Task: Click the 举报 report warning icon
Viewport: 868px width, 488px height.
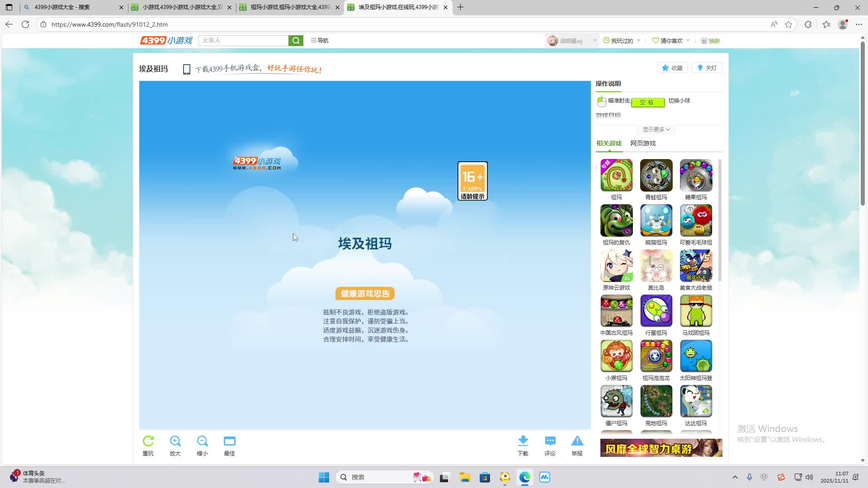Action: click(577, 441)
